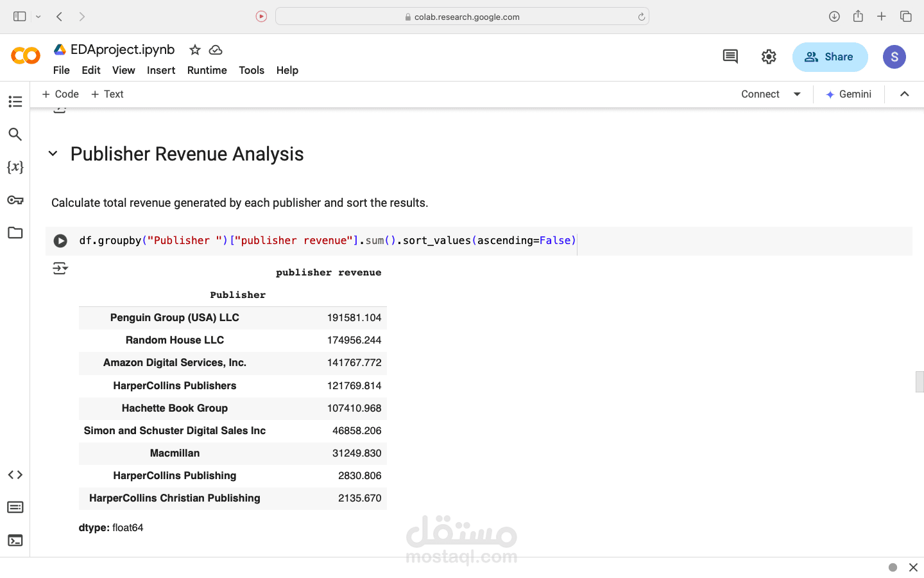Screen dimensions: 924x578
Task: Open the Edit menu
Action: [x=91, y=70]
